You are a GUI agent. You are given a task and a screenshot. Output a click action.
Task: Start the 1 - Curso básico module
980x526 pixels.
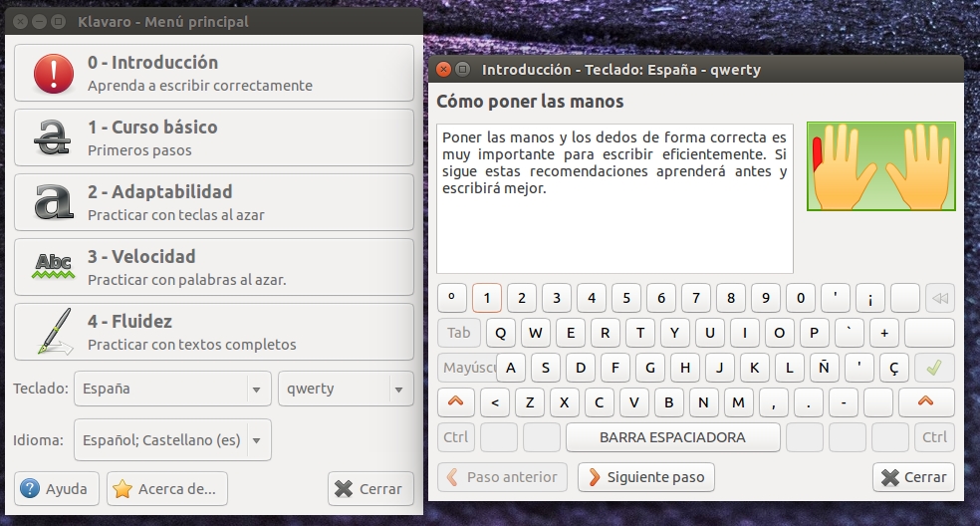pyautogui.click(x=214, y=137)
